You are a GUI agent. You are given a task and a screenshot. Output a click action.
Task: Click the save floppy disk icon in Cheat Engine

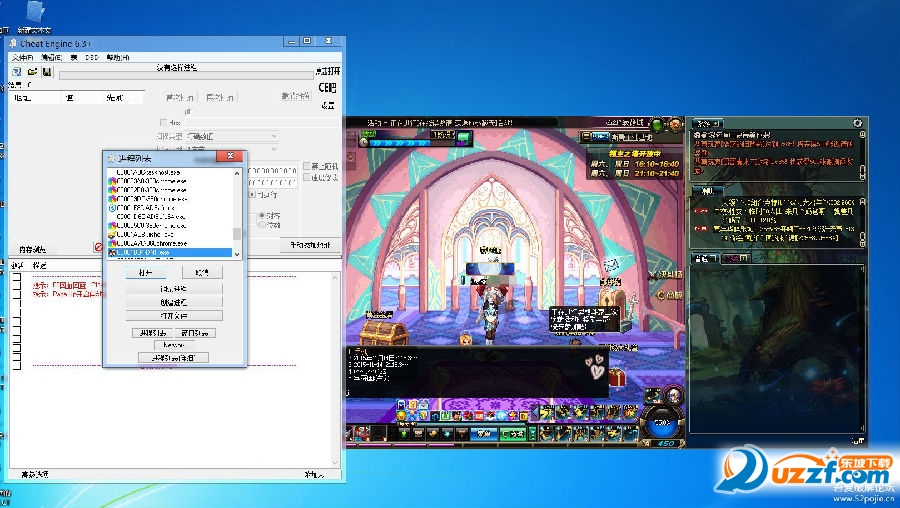(47, 71)
